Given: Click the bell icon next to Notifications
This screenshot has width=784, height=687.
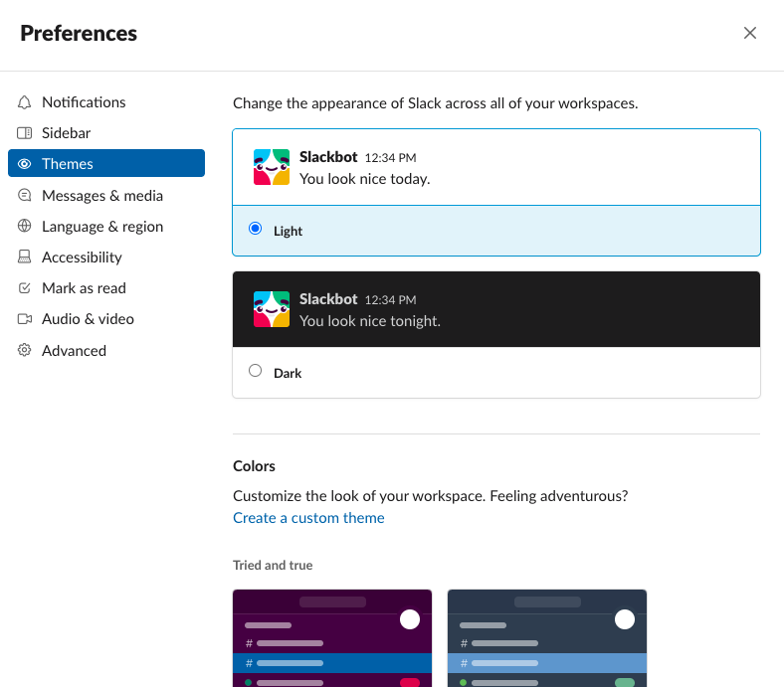Looking at the screenshot, I should coord(24,102).
